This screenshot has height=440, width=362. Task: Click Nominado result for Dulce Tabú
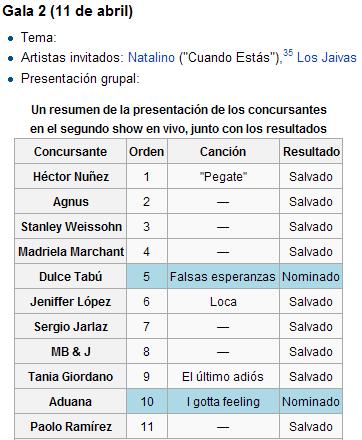click(311, 277)
